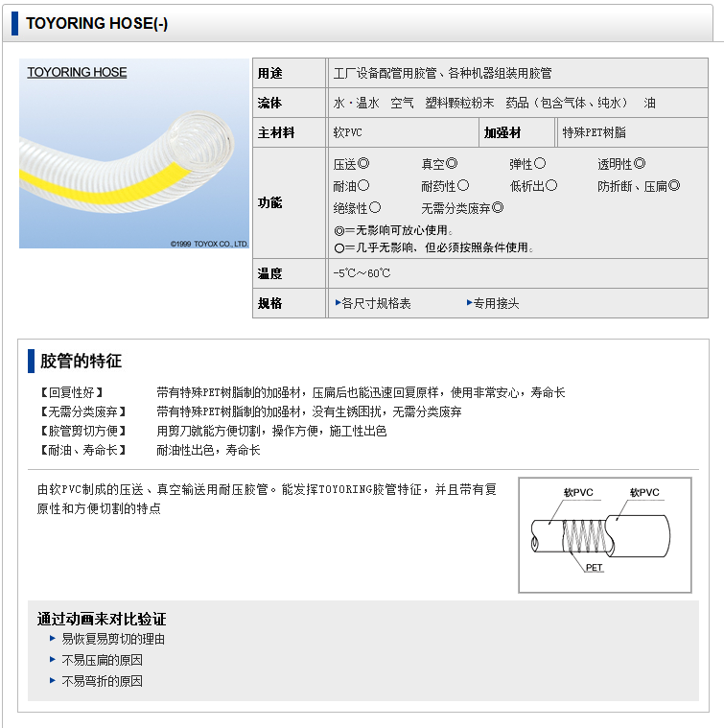Click the 绝缘性○ function entry

(x=358, y=208)
